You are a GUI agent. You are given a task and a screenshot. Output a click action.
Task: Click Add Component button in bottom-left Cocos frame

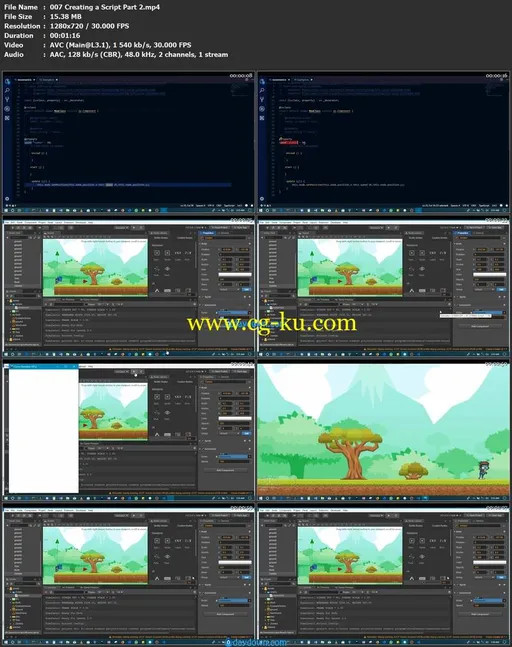(x=225, y=614)
